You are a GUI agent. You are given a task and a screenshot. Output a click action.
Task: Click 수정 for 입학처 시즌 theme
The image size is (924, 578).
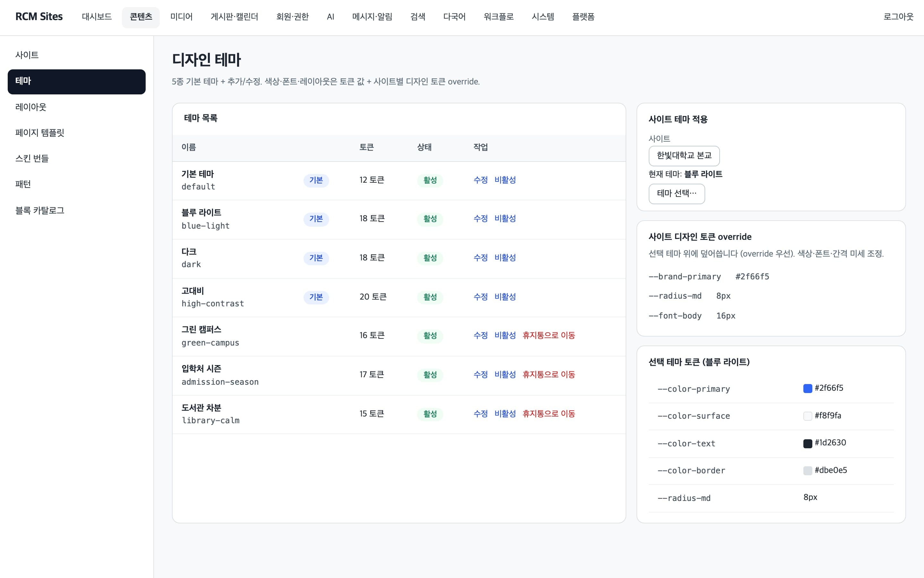click(x=480, y=375)
